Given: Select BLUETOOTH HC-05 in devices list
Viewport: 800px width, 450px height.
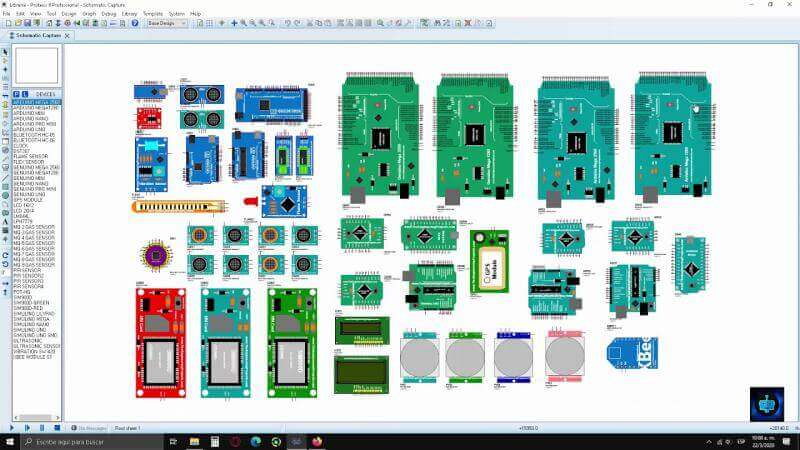Looking at the screenshot, I should click(34, 135).
